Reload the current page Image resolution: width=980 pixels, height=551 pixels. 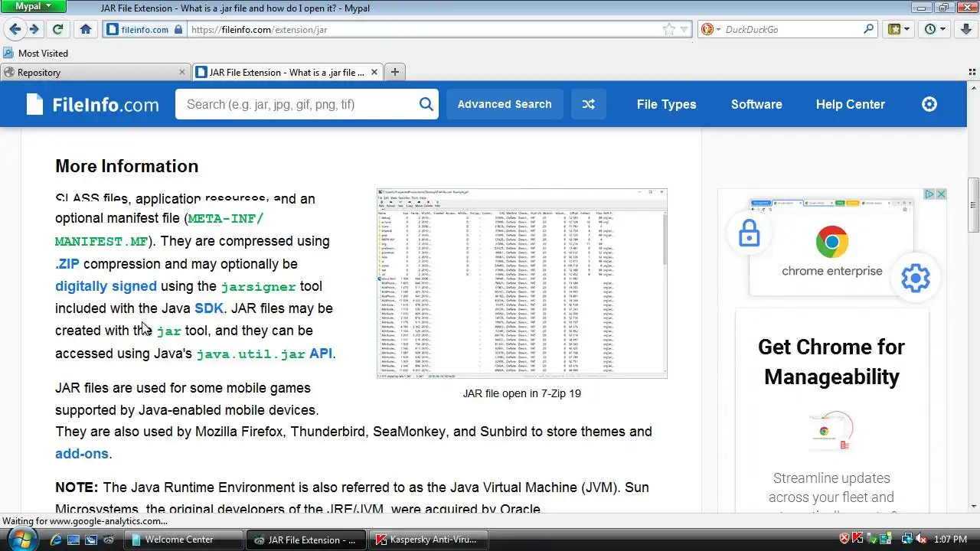tap(57, 29)
